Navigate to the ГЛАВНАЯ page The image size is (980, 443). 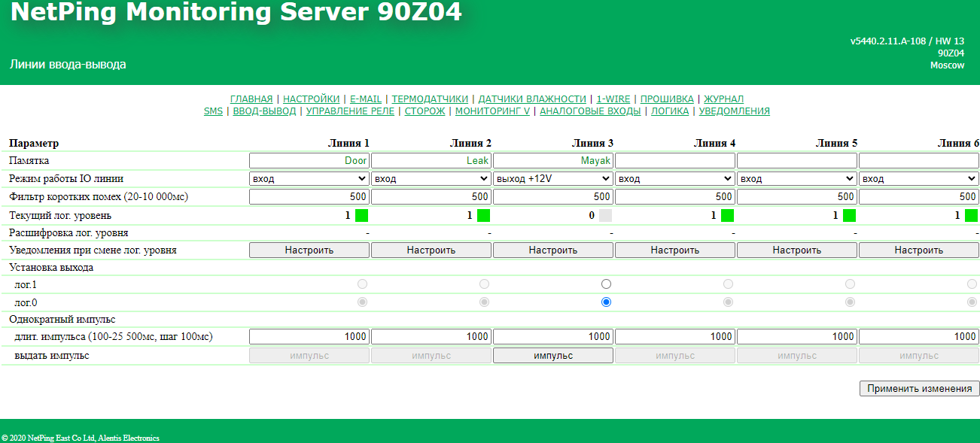251,99
